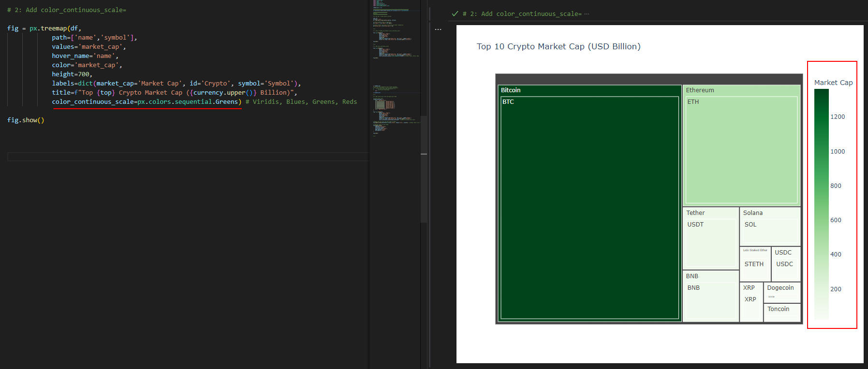Select the XRP treemap header
The width and height of the screenshot is (868, 369).
[751, 288]
